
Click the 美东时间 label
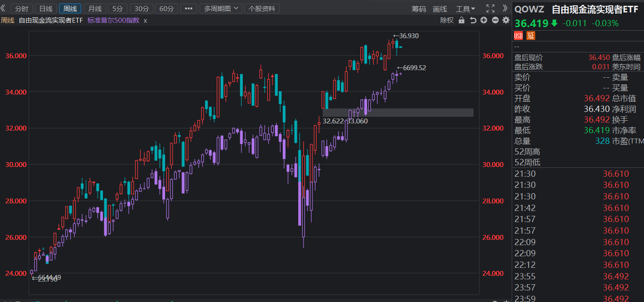(x=626, y=67)
